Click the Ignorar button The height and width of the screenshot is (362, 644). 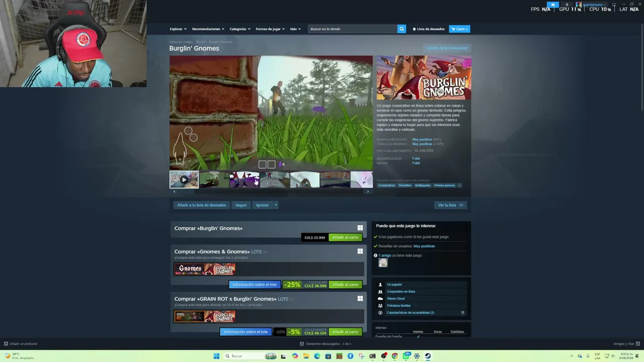[262, 205]
